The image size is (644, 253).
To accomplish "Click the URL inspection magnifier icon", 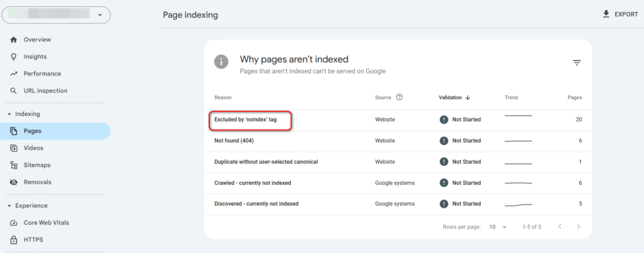I will (14, 91).
